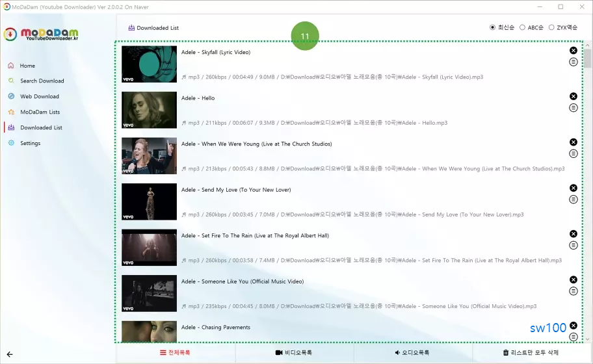Click the MoDaDam Lists star icon
The height and width of the screenshot is (364, 593).
point(11,112)
